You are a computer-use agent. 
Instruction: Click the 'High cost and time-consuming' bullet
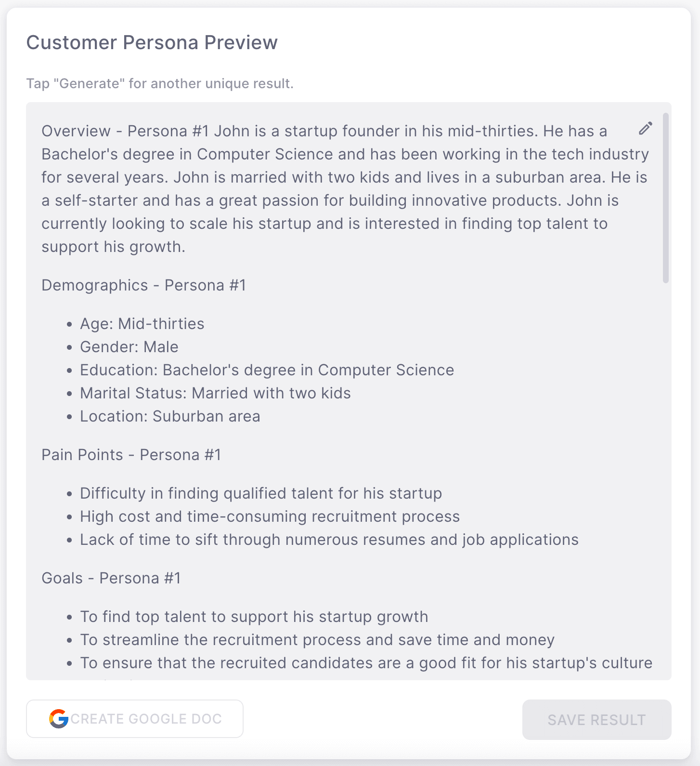click(x=270, y=516)
